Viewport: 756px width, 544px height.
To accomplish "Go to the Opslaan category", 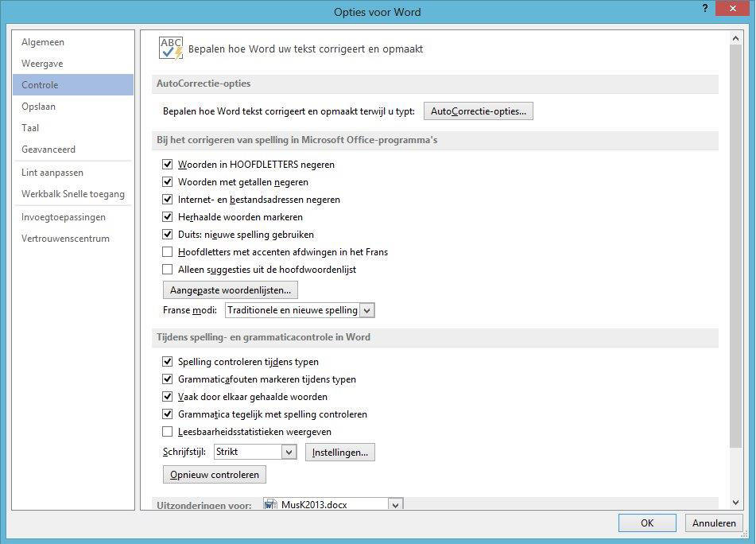I will click(73, 106).
